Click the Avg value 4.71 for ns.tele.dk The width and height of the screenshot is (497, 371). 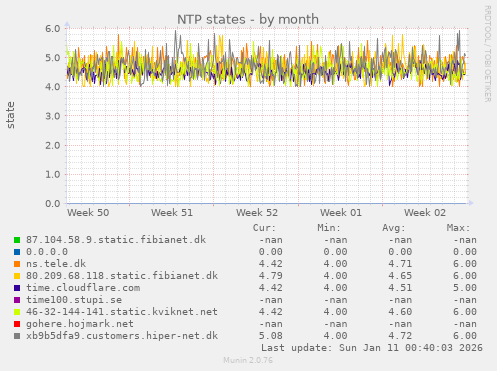[400, 264]
